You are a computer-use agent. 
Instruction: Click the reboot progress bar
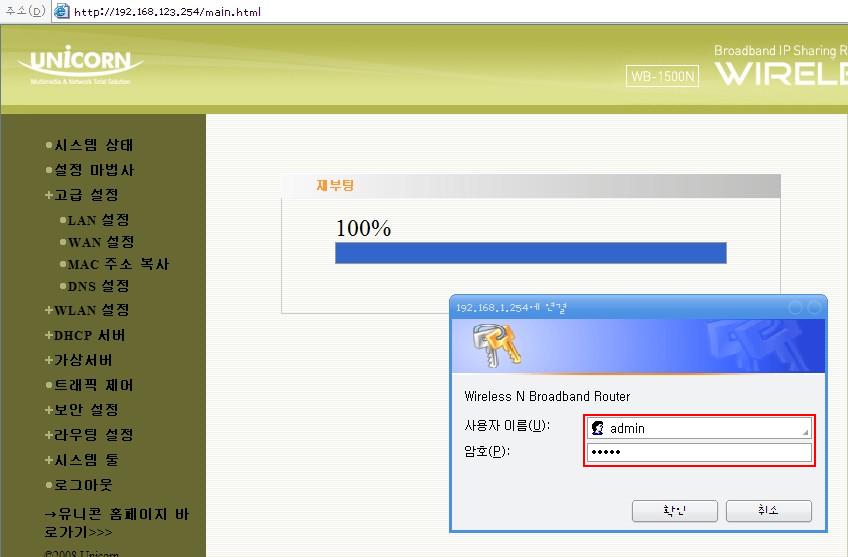531,253
